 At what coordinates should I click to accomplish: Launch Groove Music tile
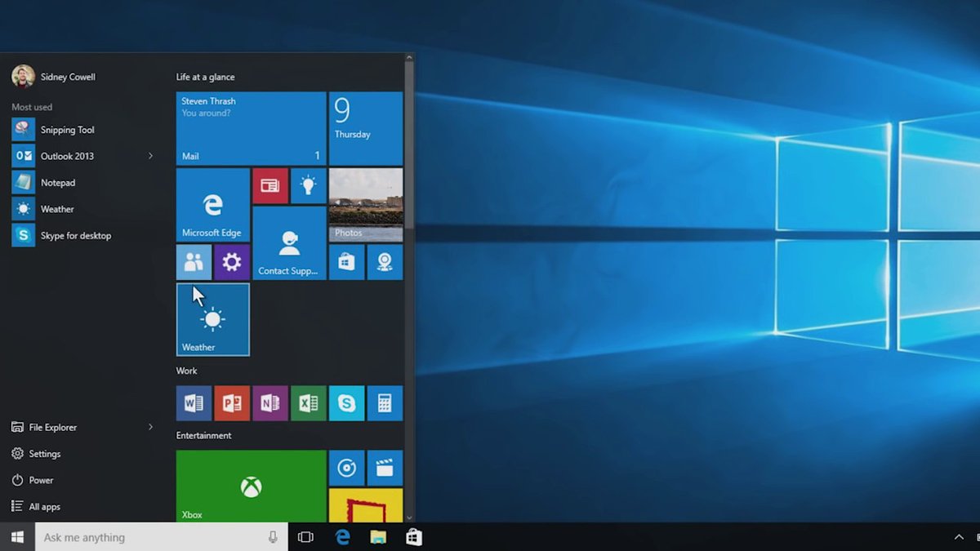click(x=346, y=467)
